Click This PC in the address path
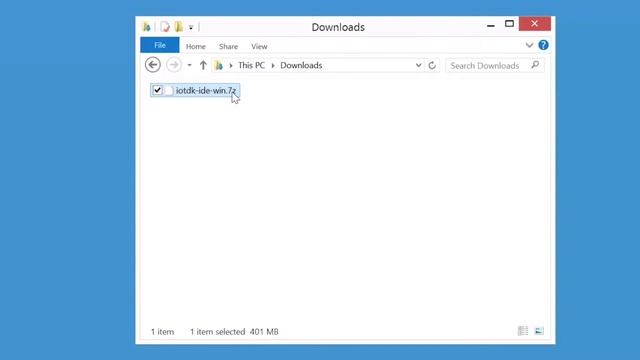 coord(251,65)
